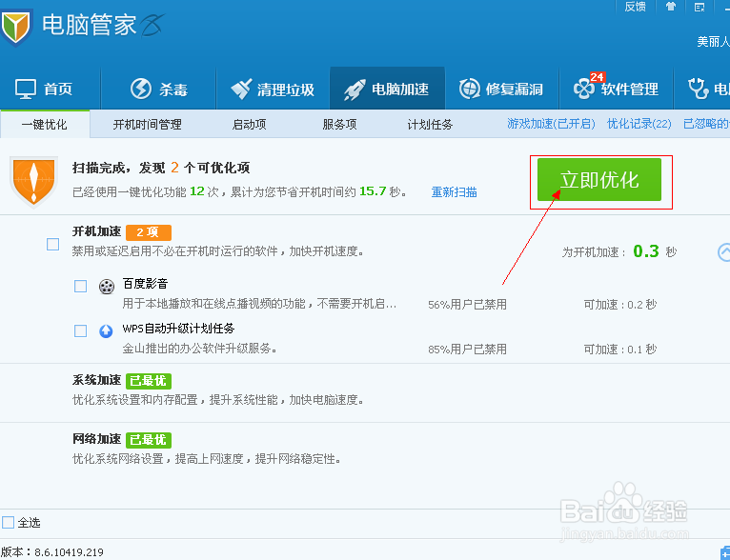This screenshot has height=560, width=730.
Task: Click the 百度影音 item name
Action: pos(145,283)
